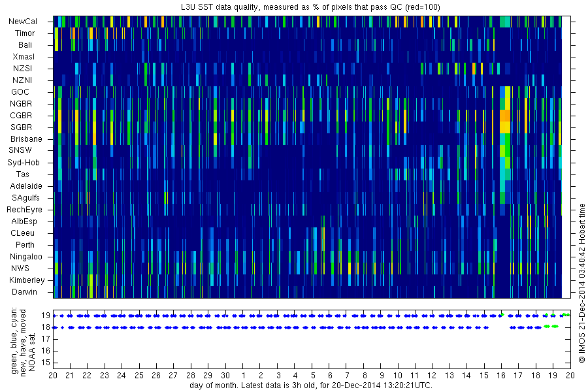588x392 pixels.
Task: Click the day 30 x-axis label
Action: [225, 375]
